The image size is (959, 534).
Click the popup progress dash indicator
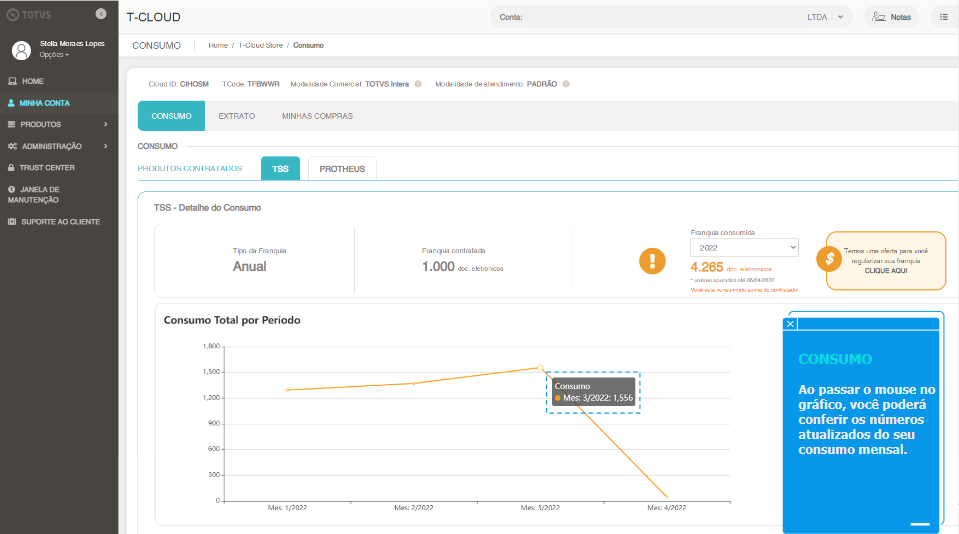[x=920, y=524]
